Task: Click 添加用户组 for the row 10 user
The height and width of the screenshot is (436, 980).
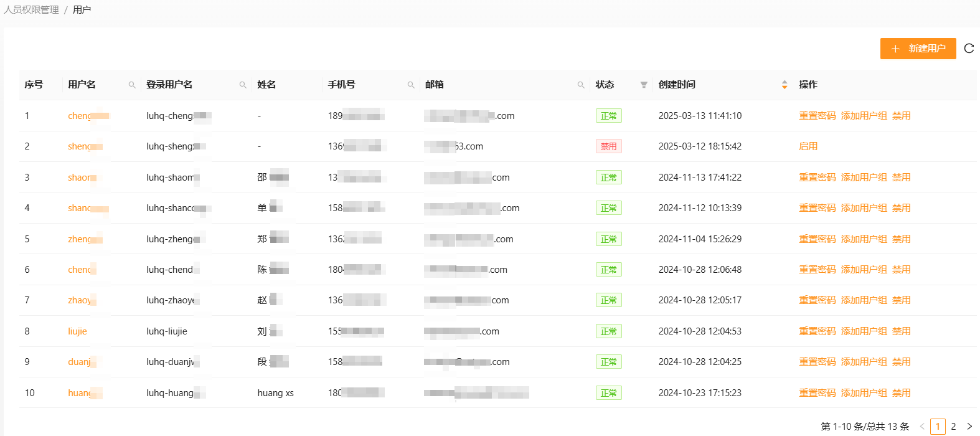Action: (864, 393)
